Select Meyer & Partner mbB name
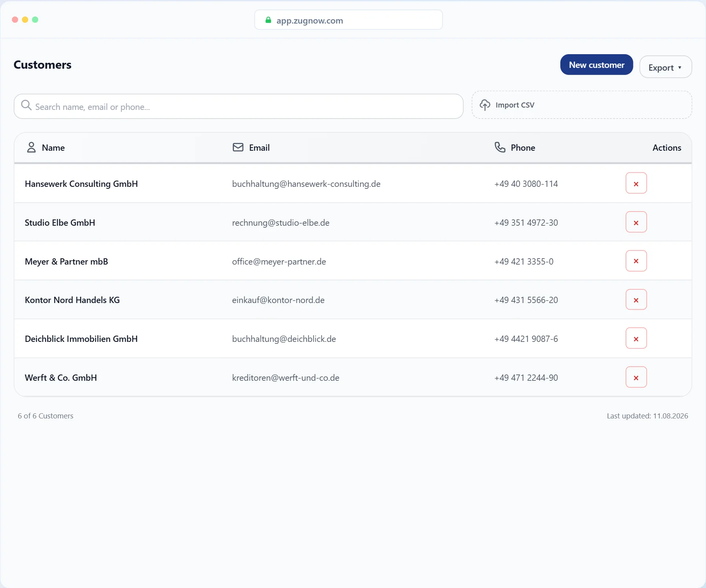The width and height of the screenshot is (706, 588). [66, 261]
